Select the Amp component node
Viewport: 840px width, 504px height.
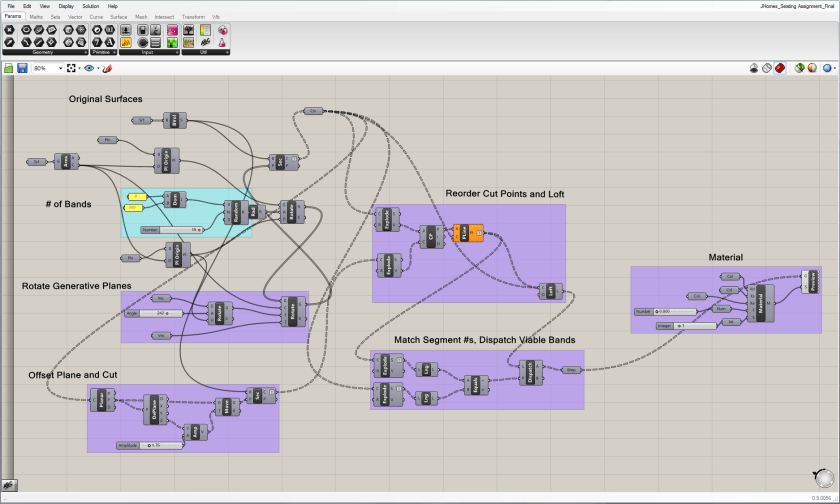click(196, 431)
